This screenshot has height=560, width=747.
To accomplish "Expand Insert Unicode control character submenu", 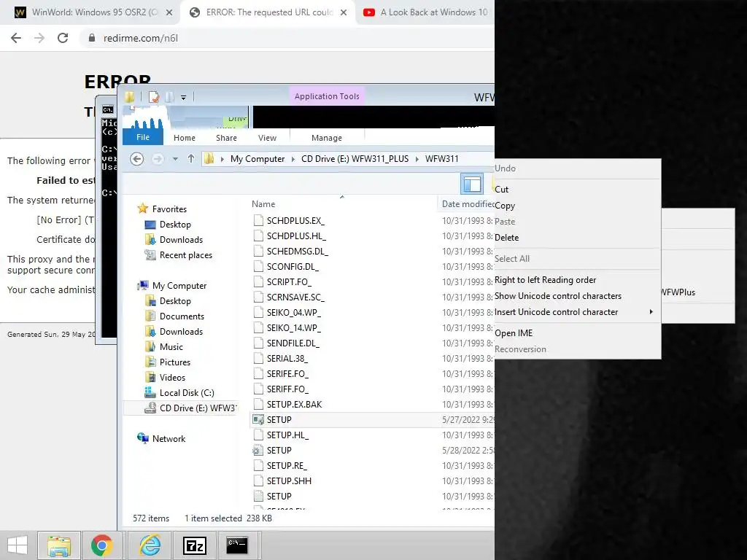I will click(x=578, y=312).
